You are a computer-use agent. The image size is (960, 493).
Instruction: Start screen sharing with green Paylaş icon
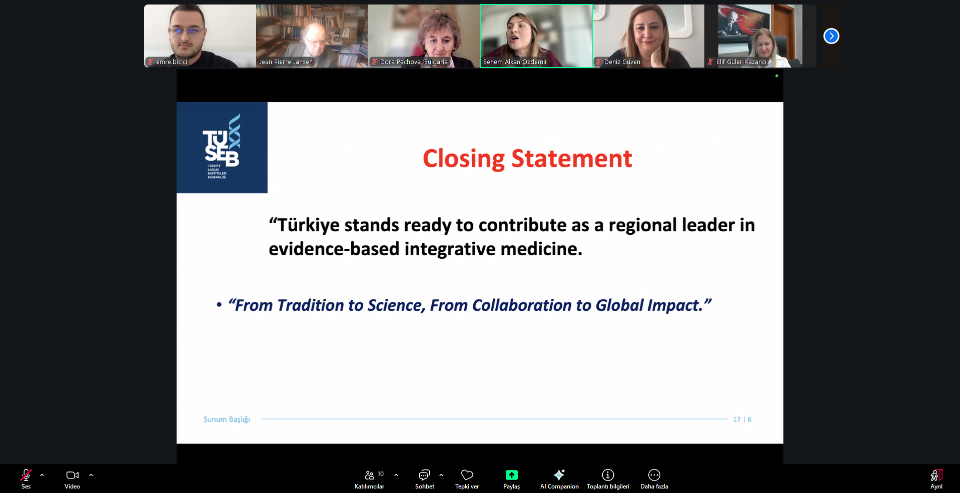[512, 476]
